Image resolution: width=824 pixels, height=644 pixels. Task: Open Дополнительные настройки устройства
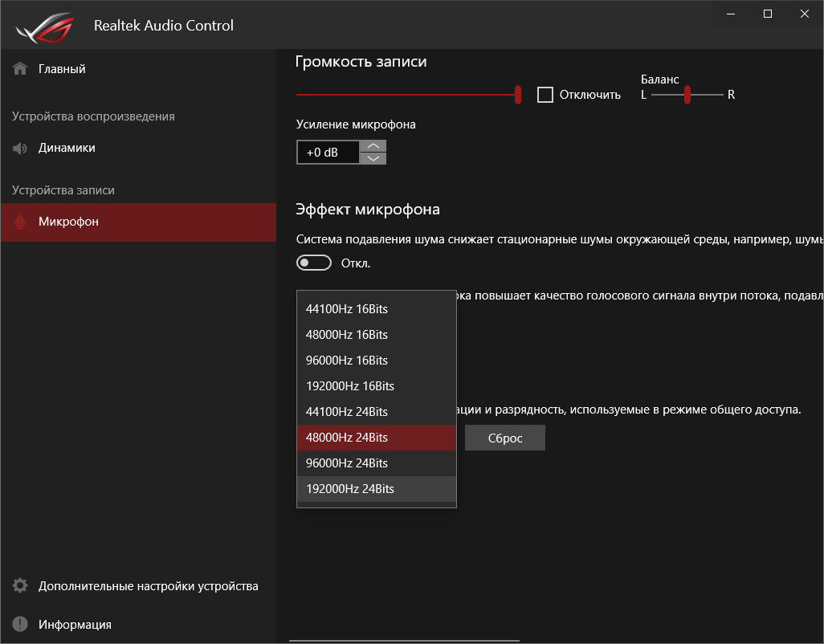(x=147, y=586)
